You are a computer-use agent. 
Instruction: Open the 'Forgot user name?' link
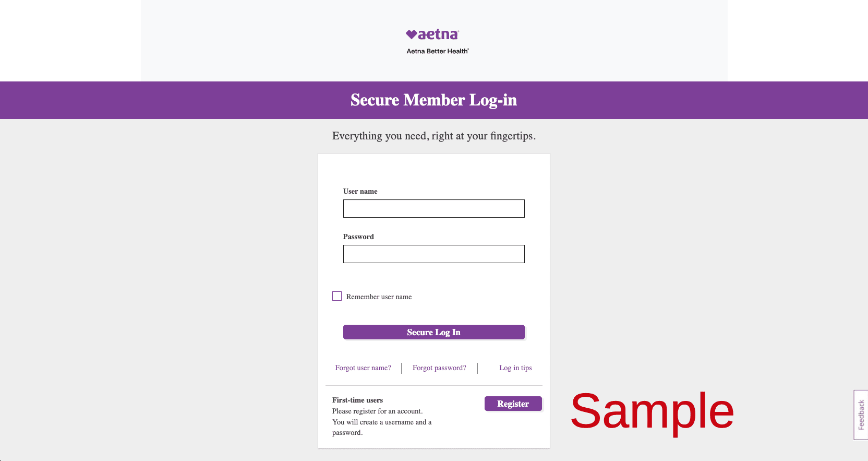click(363, 368)
